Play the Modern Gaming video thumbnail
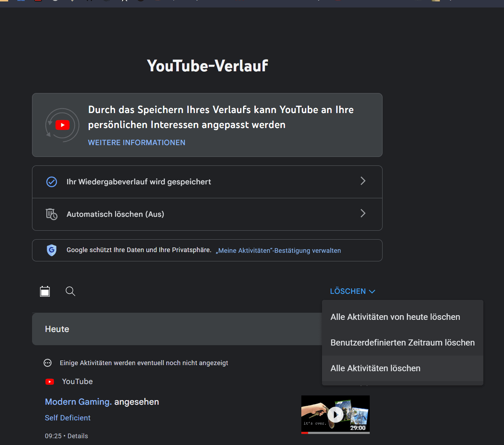Screen dimensions: 504x445 pos(336,415)
